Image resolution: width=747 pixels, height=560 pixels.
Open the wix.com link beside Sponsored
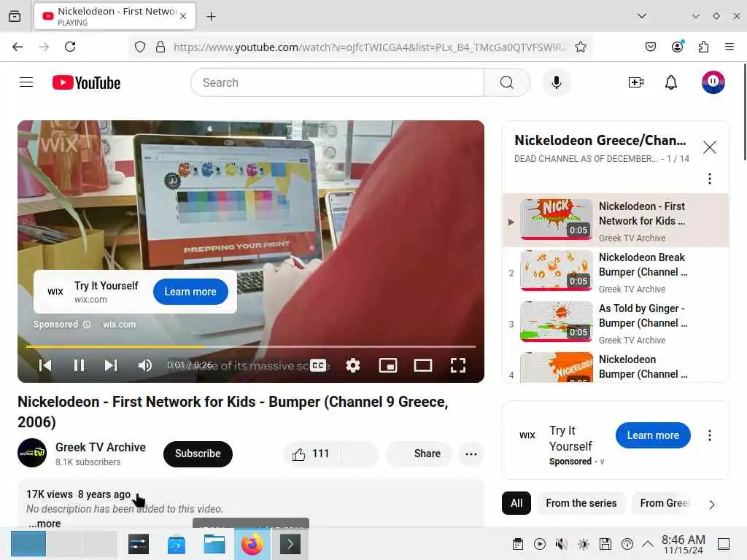[x=119, y=324]
